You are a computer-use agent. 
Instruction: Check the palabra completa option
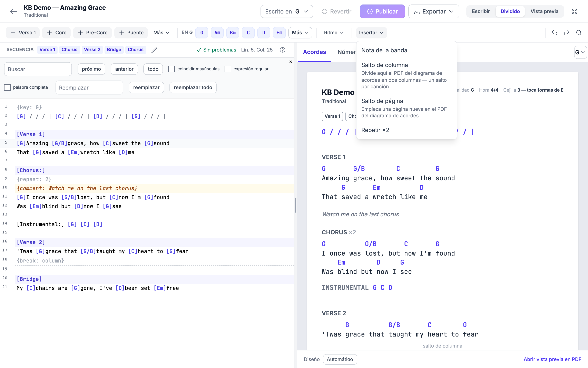[x=7, y=87]
